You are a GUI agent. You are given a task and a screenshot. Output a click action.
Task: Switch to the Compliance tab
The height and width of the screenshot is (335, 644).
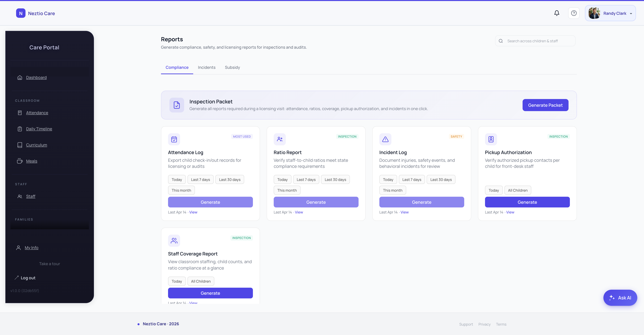(177, 67)
